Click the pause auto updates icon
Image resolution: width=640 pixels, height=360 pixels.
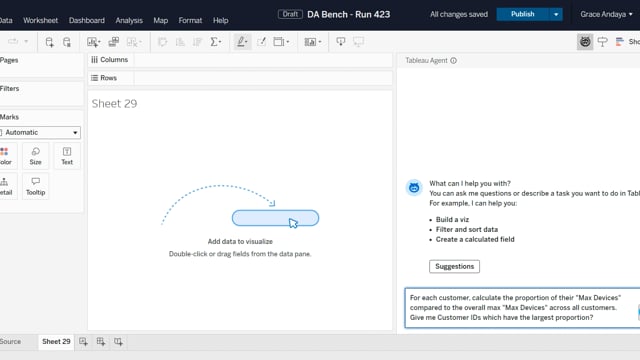[67, 42]
